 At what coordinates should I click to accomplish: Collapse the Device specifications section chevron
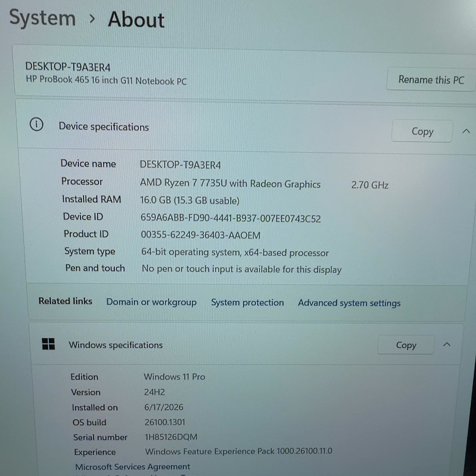pyautogui.click(x=466, y=131)
